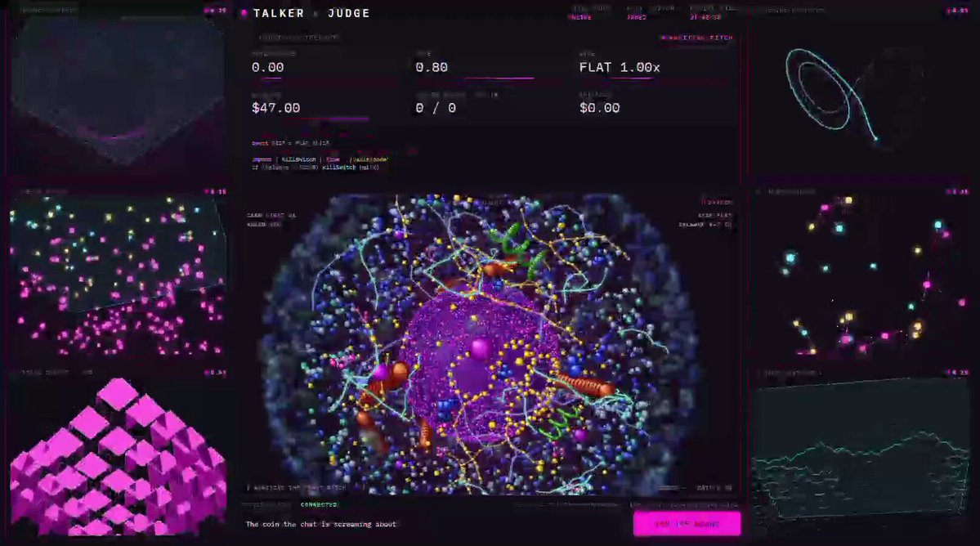Screen dimensions: 980x546
Task: Click the TALKER title text
Action: tap(279, 13)
